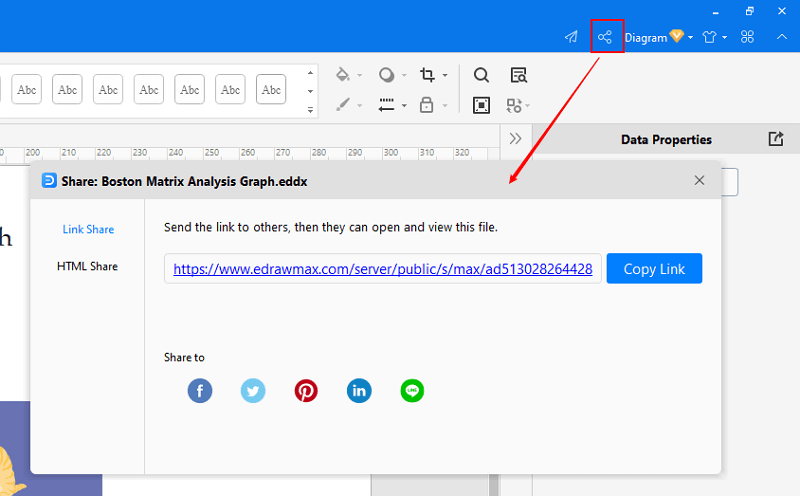Viewport: 800px width, 496px height.
Task: Click the line color pen icon
Action: pos(342,105)
